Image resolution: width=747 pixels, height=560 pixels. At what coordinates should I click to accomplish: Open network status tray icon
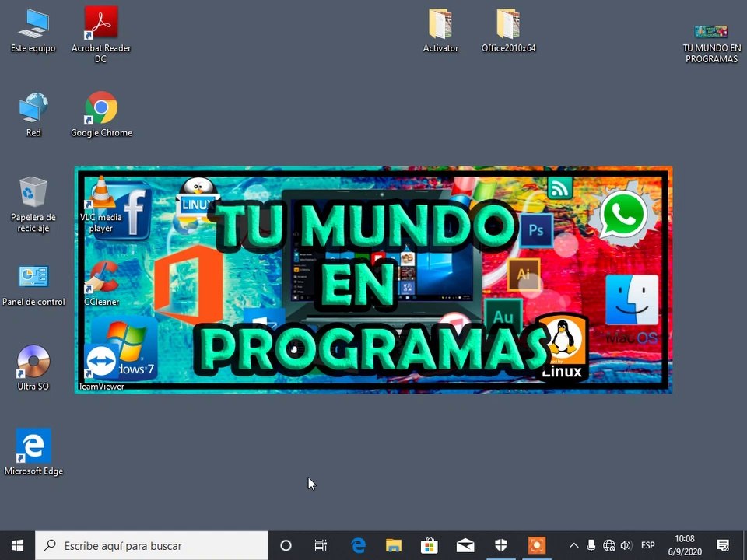(x=608, y=545)
